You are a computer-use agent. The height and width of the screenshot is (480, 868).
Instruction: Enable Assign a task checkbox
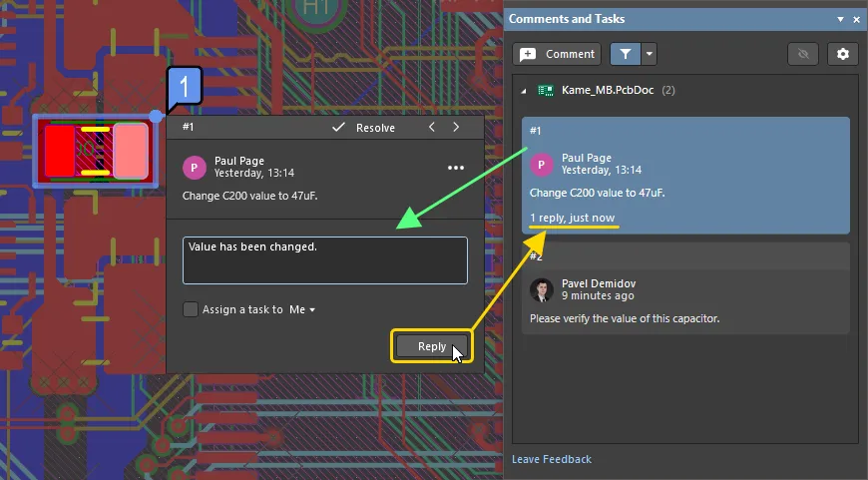click(191, 309)
